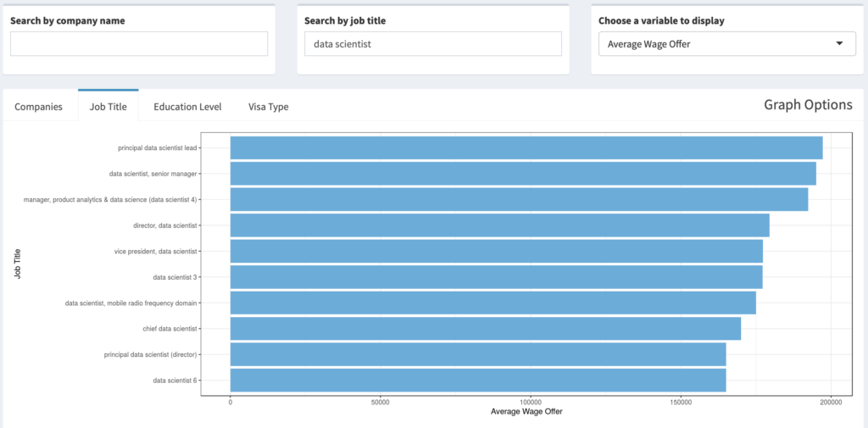
Task: Open the variable dropdown arrow
Action: click(839, 44)
